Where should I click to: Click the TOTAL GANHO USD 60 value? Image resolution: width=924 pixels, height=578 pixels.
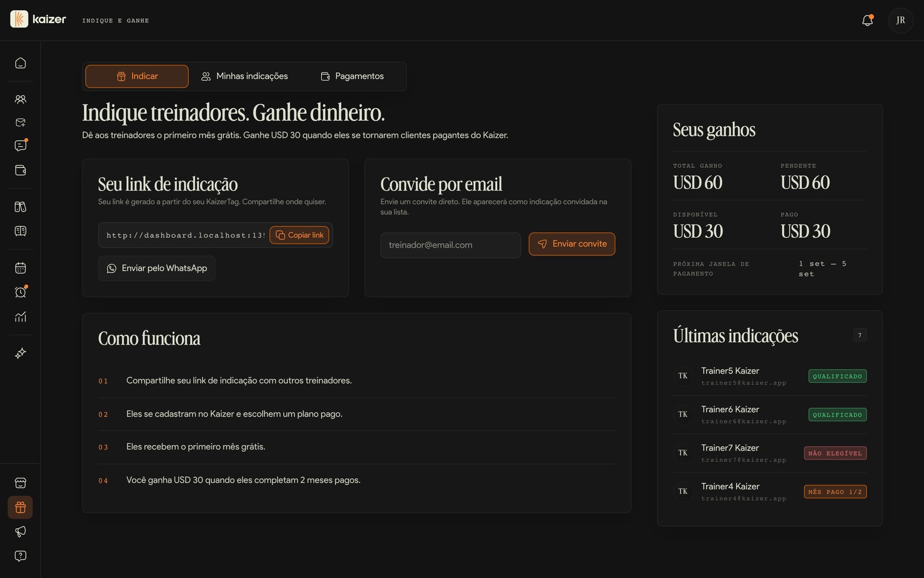pos(698,183)
